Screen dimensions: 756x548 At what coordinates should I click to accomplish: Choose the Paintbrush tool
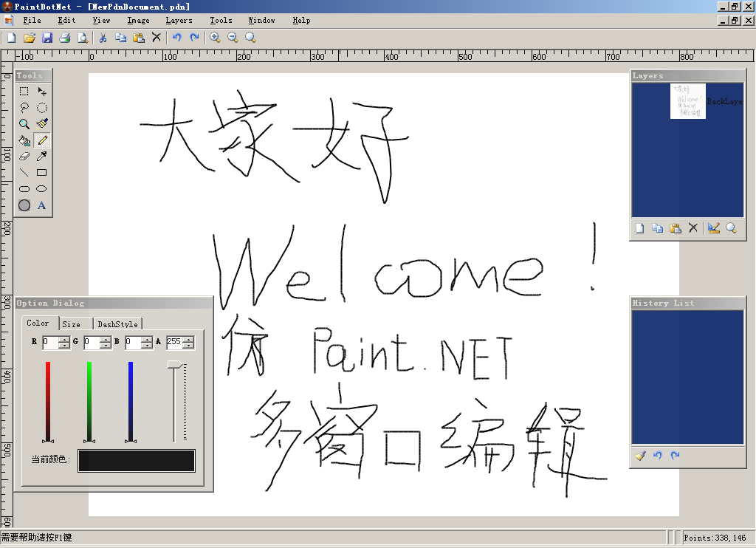(x=42, y=124)
